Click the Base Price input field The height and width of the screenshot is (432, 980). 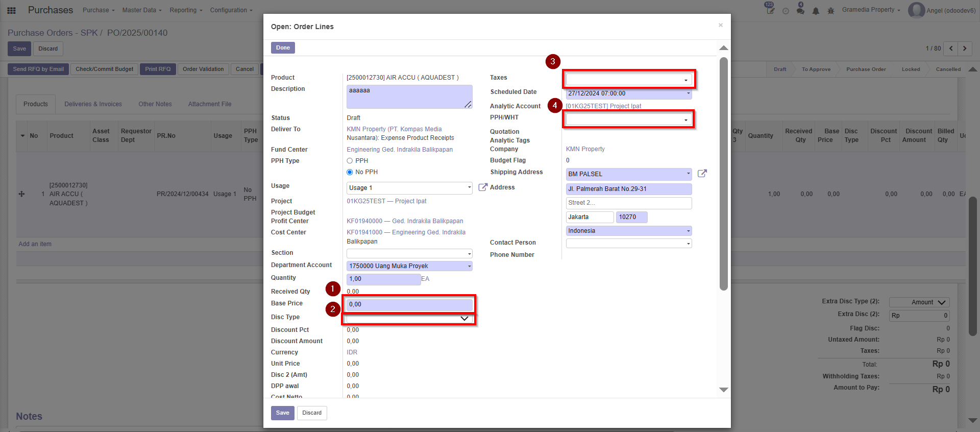coord(409,304)
